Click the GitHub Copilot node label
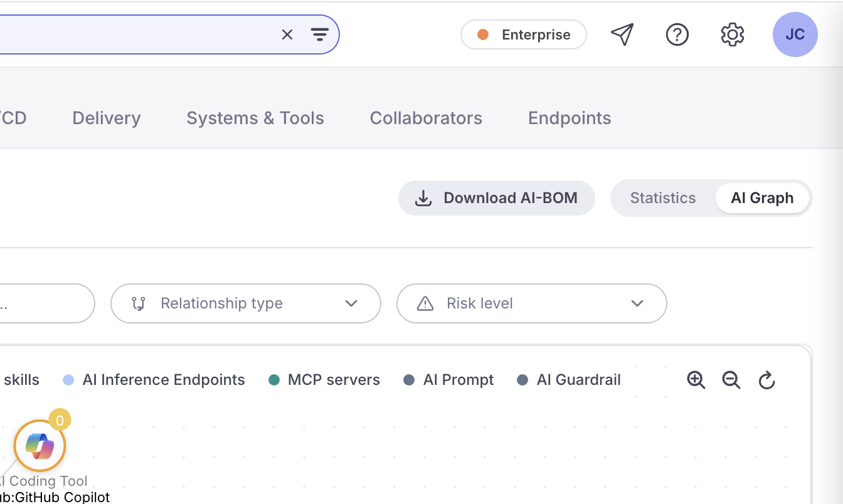Screen dimensions: 843x504 click(x=55, y=497)
